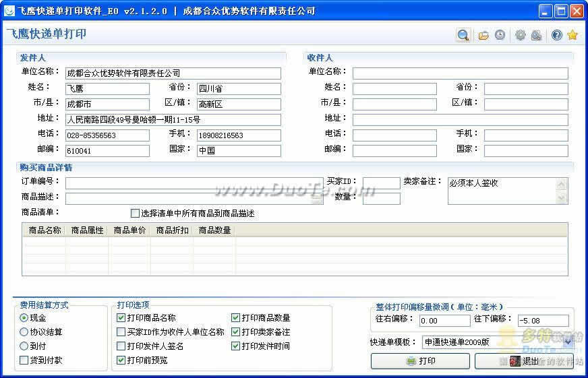Viewport: 588px width, 378px height.
Task: Click sender 邮编 field 610041
Action: tap(107, 151)
